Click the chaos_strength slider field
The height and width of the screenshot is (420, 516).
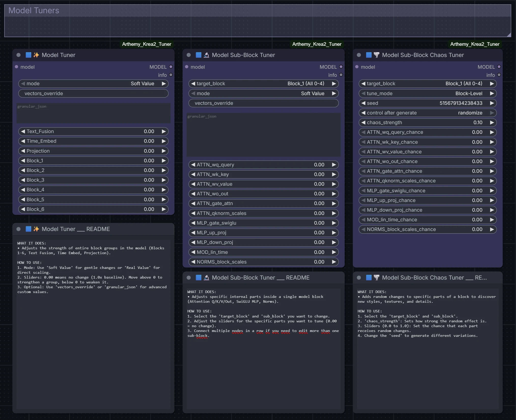[428, 122]
